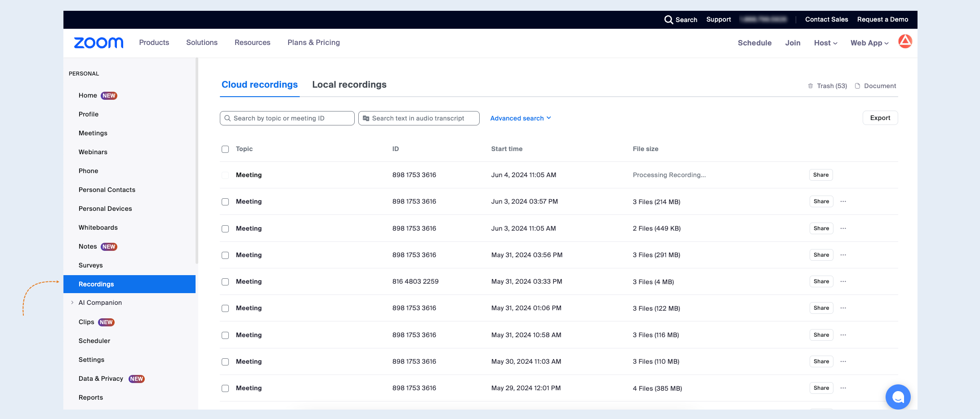The width and height of the screenshot is (980, 419).
Task: Open Clips in sidebar
Action: pyautogui.click(x=86, y=322)
